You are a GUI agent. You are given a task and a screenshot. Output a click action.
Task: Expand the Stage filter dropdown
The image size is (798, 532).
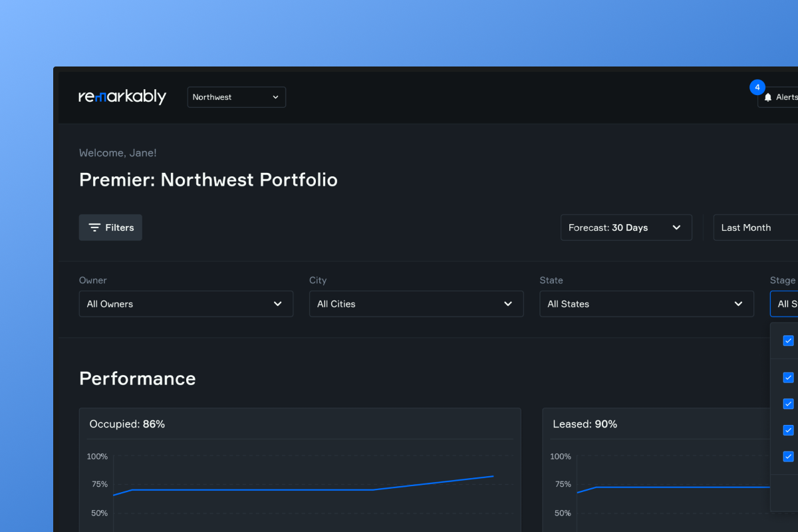pos(784,304)
